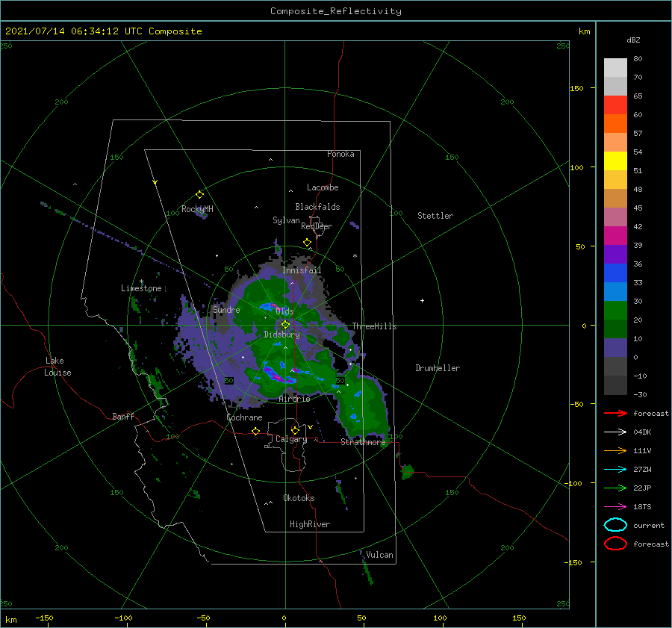Click the yellow diamond marker above Calgary
The height and width of the screenshot is (628, 672).
click(x=295, y=430)
